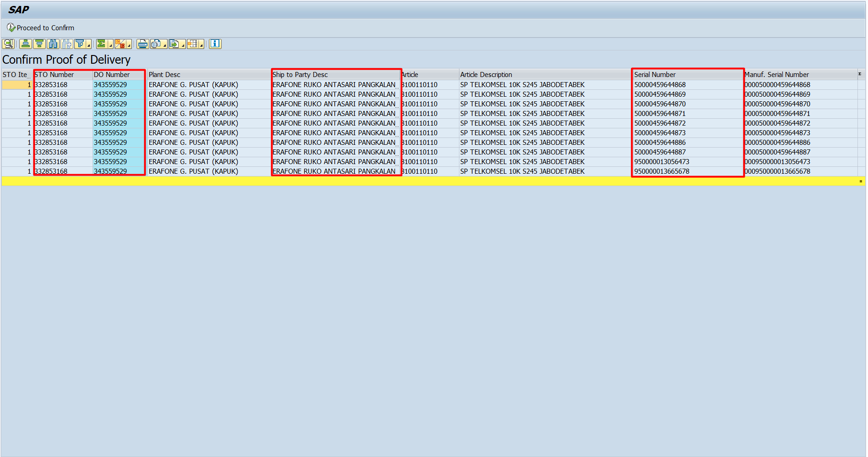Select the Article Description column header
This screenshot has height=457, width=868.
(x=486, y=75)
